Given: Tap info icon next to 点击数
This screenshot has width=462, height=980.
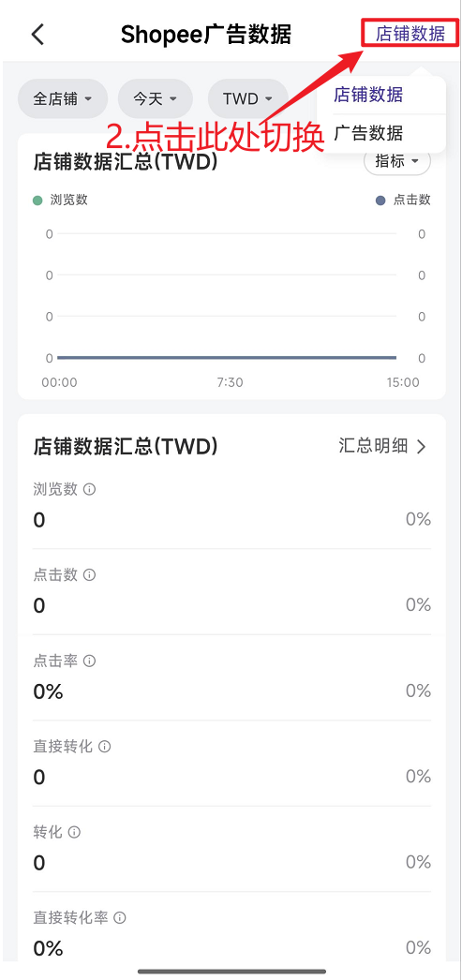Looking at the screenshot, I should [x=89, y=575].
